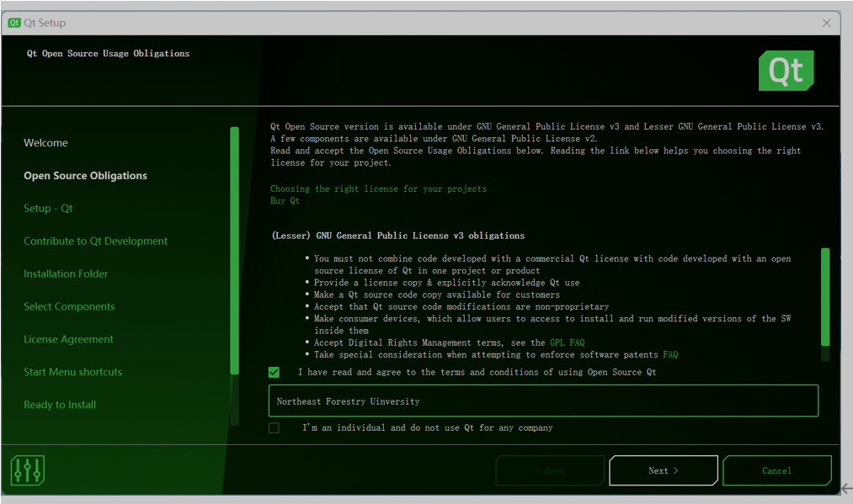Close the Qt Setup window

point(826,23)
